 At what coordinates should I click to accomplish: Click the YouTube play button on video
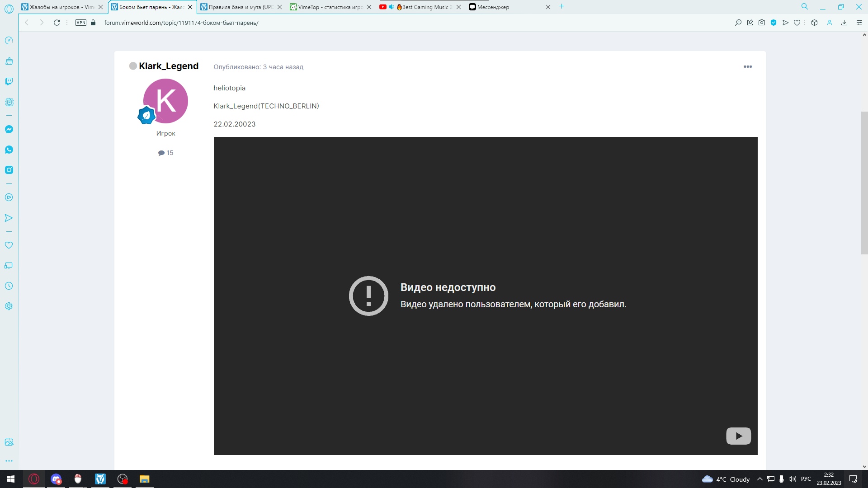coord(738,436)
